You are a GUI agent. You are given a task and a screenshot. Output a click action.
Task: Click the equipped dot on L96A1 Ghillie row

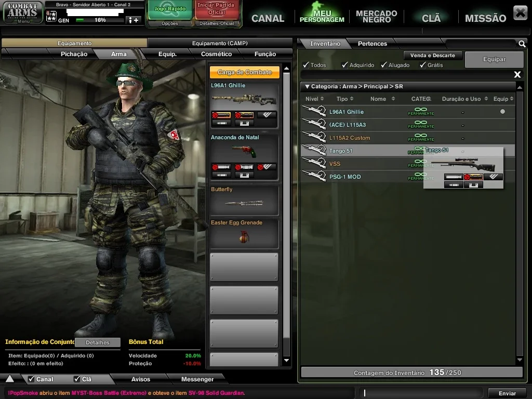click(x=502, y=111)
